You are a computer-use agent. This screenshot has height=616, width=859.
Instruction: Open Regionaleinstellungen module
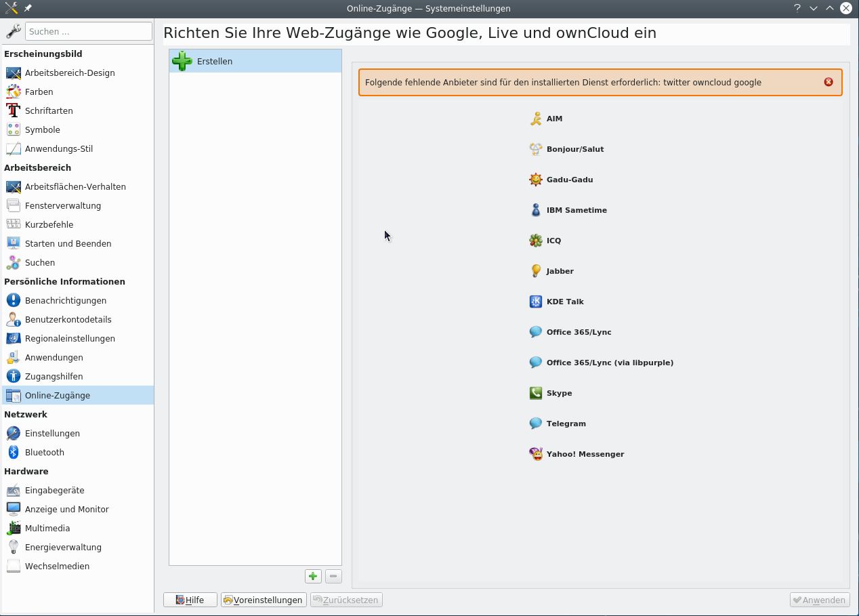click(x=78, y=338)
